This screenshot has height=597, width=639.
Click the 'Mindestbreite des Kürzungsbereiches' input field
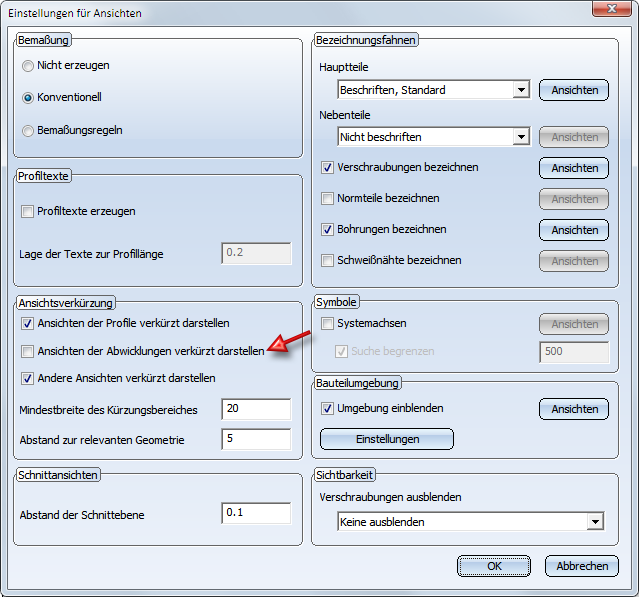point(256,409)
